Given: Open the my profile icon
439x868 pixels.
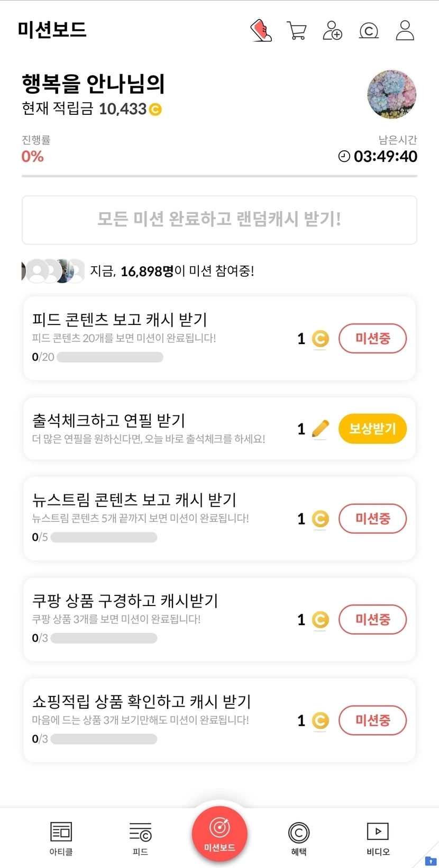Looking at the screenshot, I should (405, 31).
